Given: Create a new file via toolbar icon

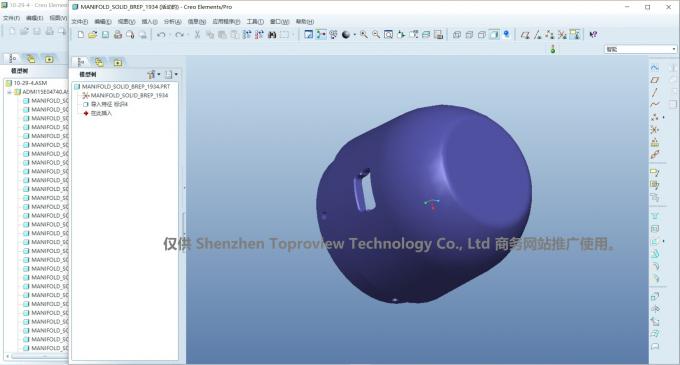Looking at the screenshot, I should click(81, 35).
